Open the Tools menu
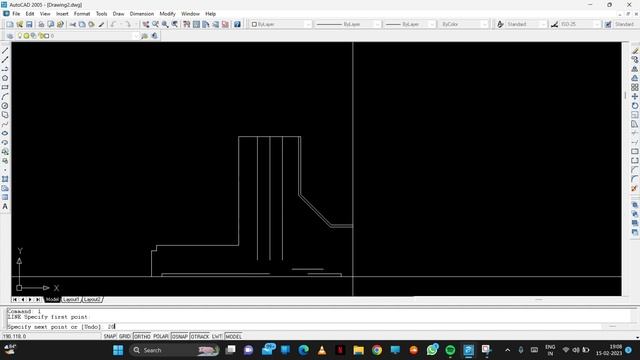 [x=101, y=14]
